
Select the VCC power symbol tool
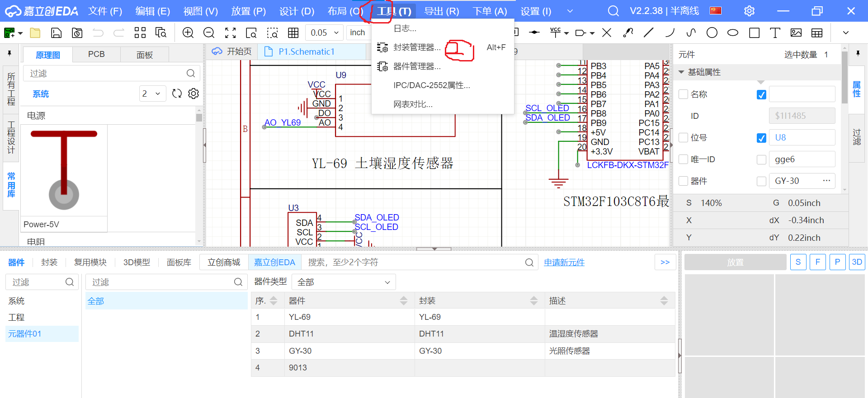tap(555, 33)
